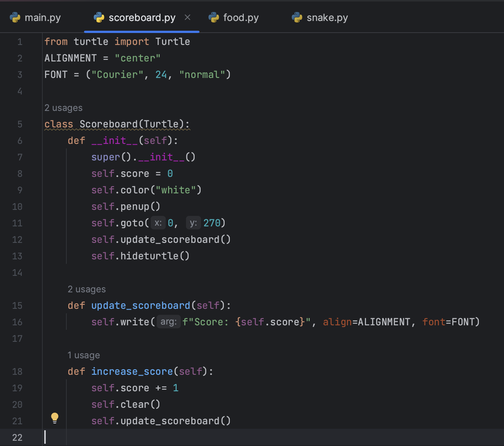Viewport: 504px width, 446px height.
Task: Click the class name "Scoreboard"
Action: pos(109,124)
